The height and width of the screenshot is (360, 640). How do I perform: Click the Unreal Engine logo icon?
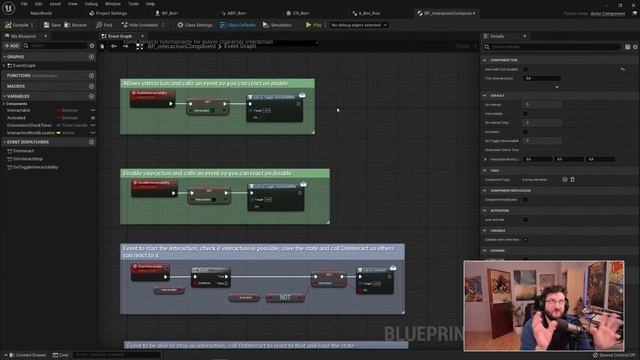point(9,8)
